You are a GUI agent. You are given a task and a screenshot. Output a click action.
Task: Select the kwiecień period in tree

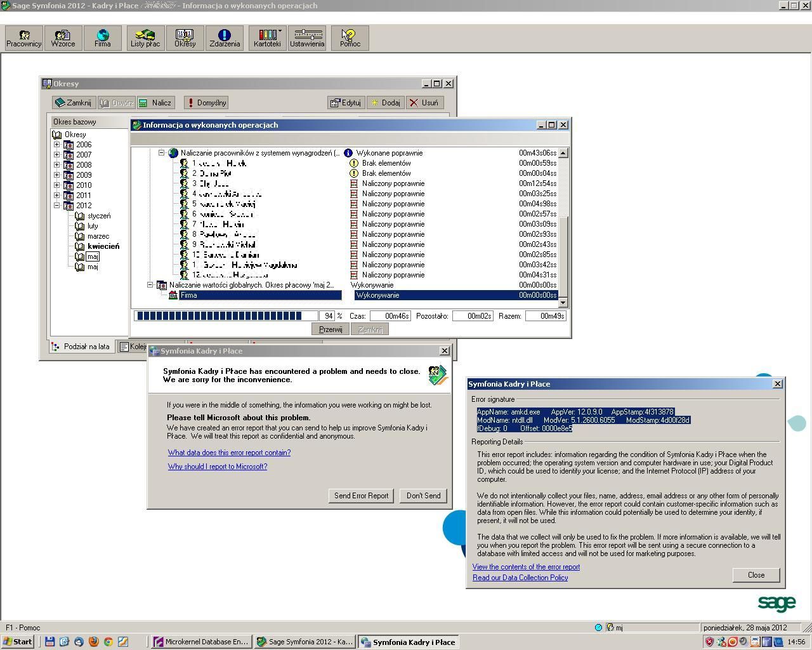(103, 246)
